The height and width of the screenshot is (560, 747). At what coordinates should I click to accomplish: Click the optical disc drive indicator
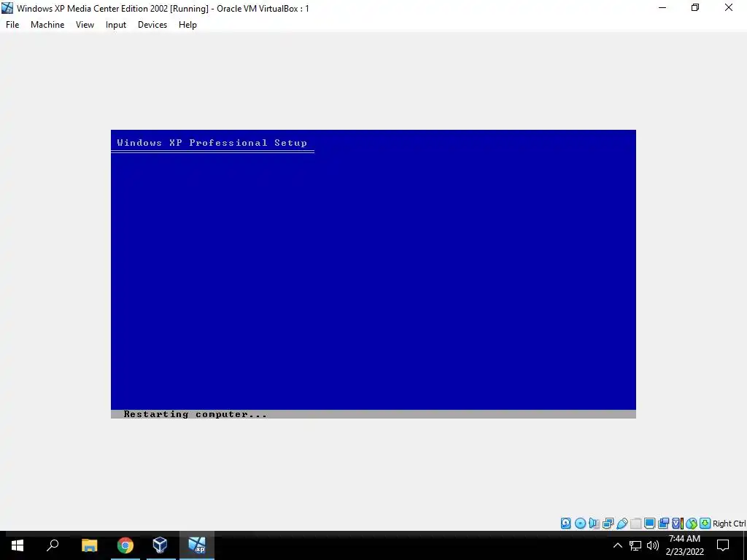coord(580,524)
